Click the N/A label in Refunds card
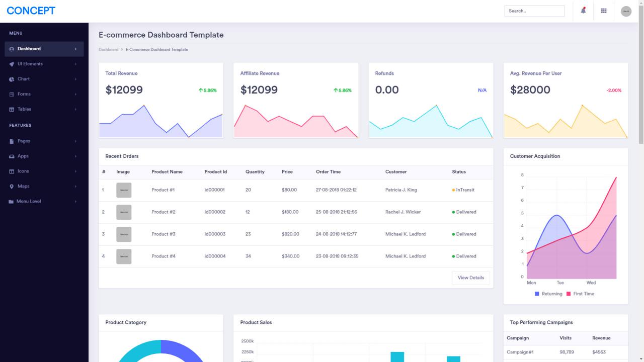Image resolution: width=644 pixels, height=362 pixels. click(482, 90)
